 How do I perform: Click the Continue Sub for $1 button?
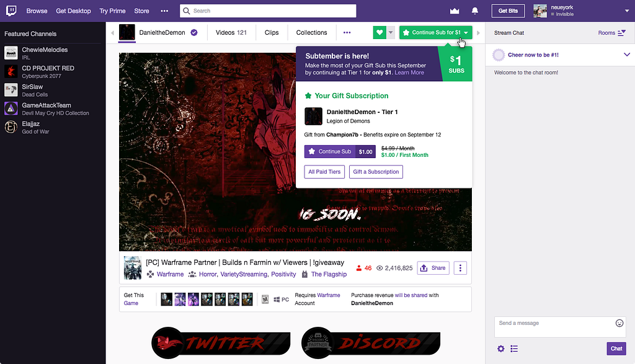click(x=436, y=32)
